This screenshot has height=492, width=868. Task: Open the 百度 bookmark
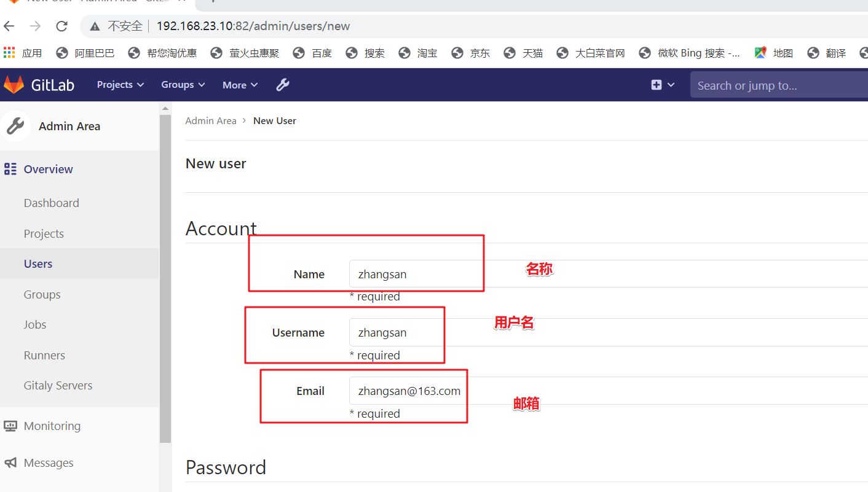coord(313,53)
